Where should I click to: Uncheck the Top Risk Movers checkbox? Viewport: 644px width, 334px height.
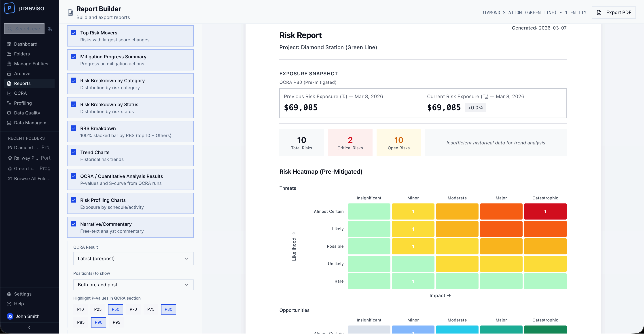[x=74, y=32]
